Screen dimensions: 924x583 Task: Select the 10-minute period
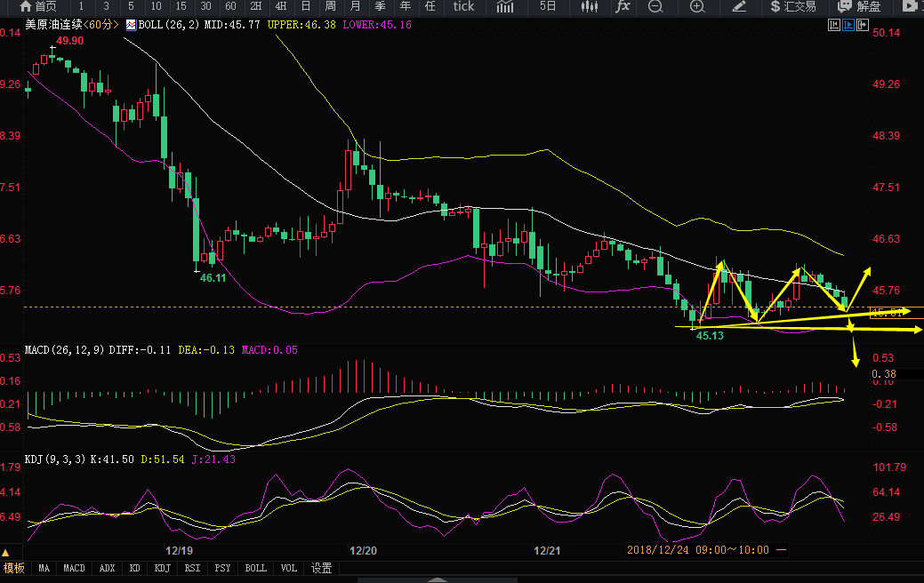tap(157, 6)
